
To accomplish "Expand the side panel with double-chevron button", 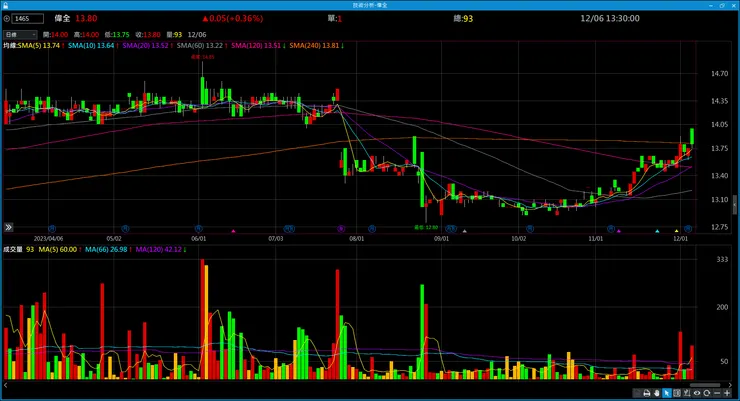I will pyautogui.click(x=8, y=227).
